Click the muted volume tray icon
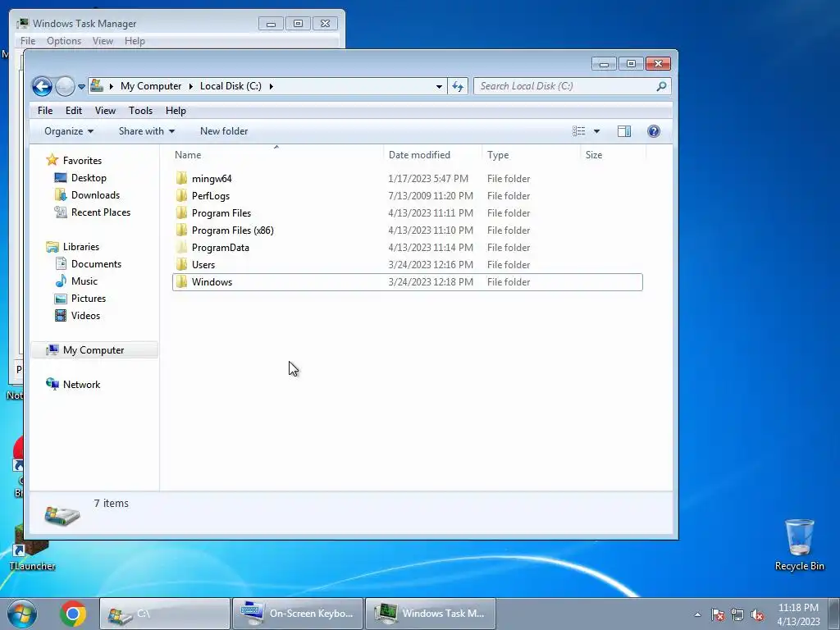 (757, 615)
